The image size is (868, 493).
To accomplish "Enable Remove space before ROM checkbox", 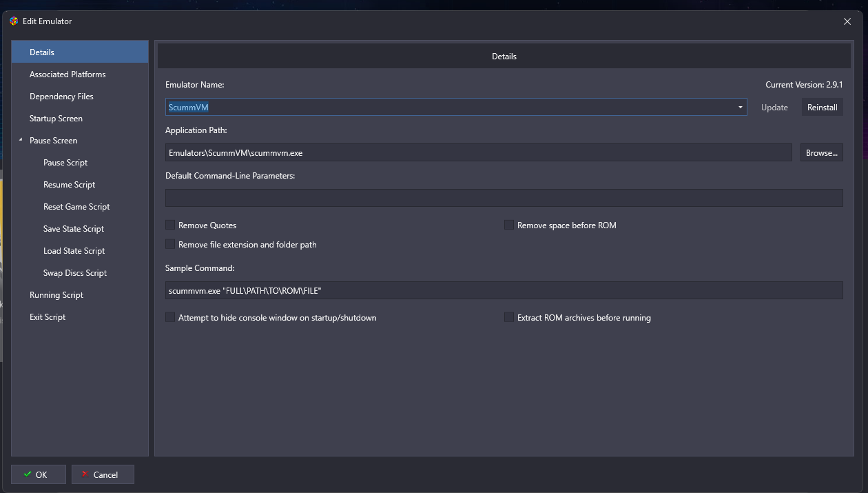I will pyautogui.click(x=509, y=225).
